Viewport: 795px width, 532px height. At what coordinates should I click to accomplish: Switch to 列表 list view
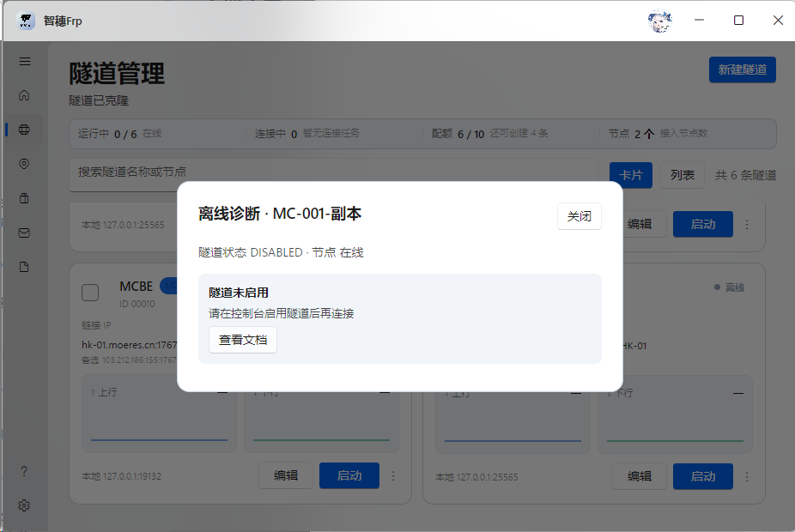683,175
